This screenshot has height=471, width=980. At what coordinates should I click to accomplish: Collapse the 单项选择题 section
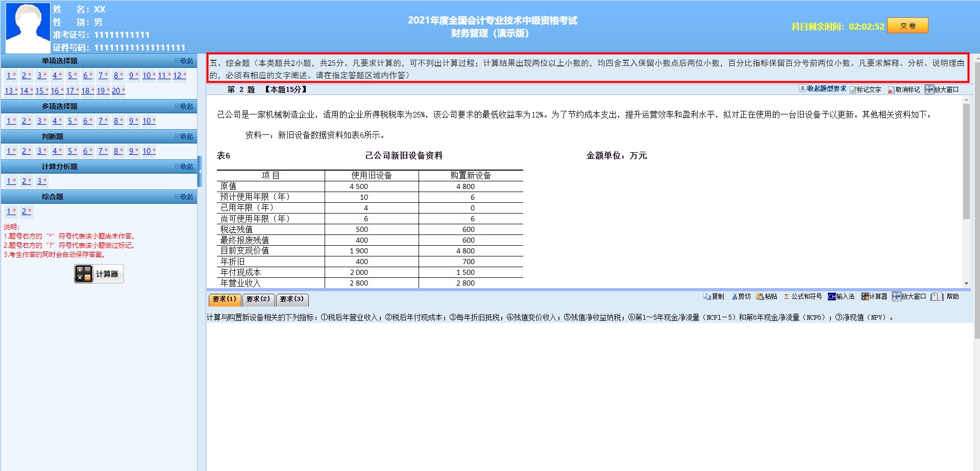coord(184,61)
